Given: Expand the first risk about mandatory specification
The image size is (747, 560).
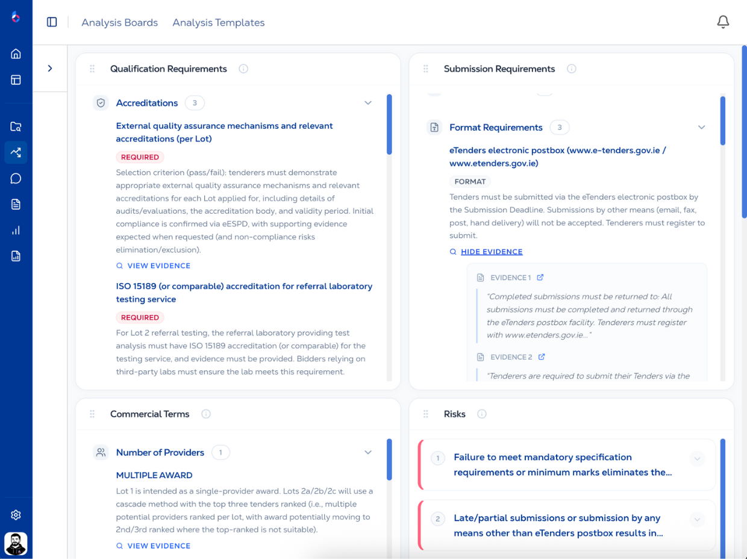Looking at the screenshot, I should click(x=697, y=459).
